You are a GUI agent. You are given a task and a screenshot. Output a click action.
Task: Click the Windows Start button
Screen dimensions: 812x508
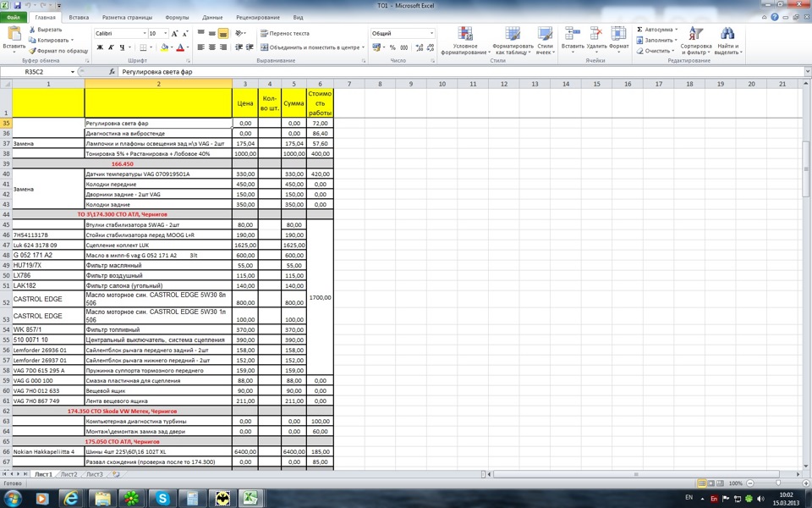(13, 499)
